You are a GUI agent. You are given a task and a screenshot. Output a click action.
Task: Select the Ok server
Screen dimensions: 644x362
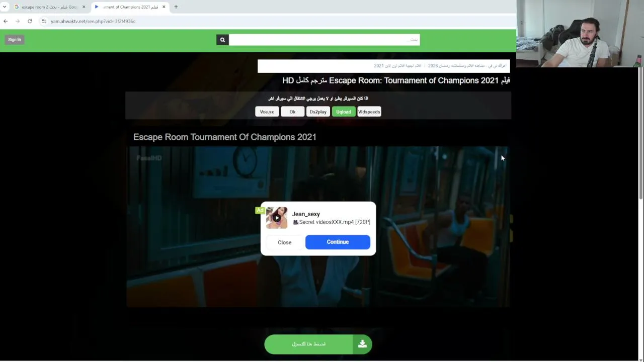[x=292, y=112]
